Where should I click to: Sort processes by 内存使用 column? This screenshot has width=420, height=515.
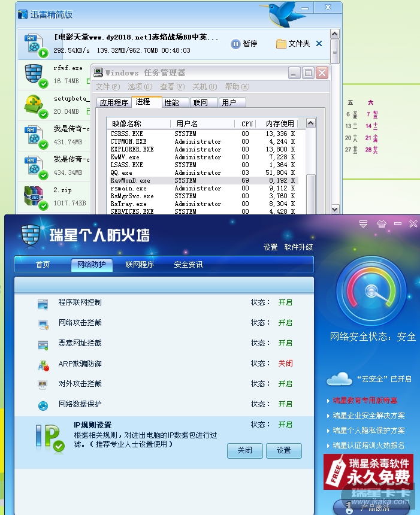[277, 124]
